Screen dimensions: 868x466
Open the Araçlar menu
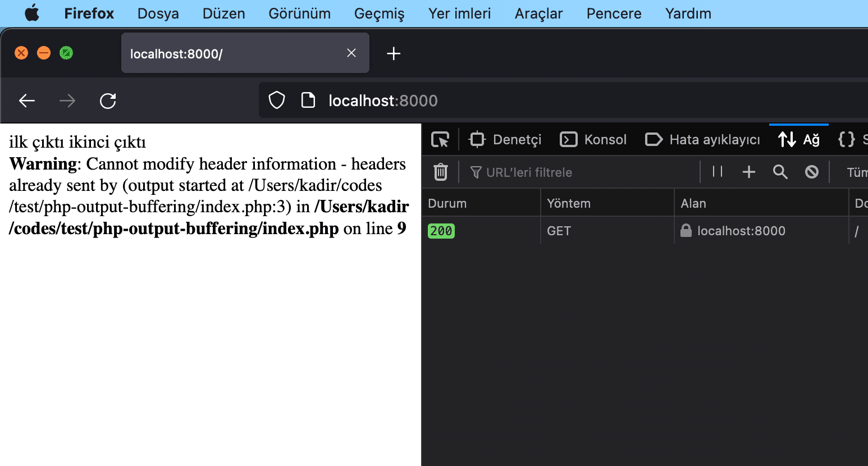coord(538,13)
